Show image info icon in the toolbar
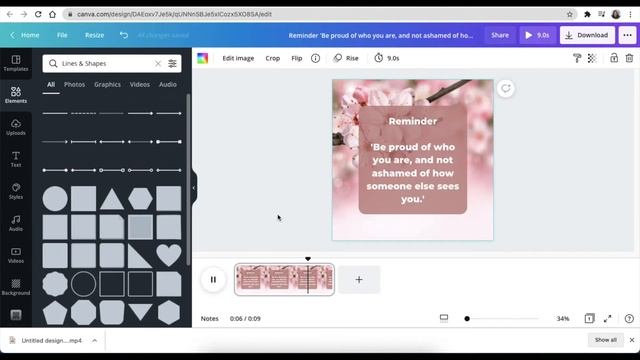 (x=316, y=58)
